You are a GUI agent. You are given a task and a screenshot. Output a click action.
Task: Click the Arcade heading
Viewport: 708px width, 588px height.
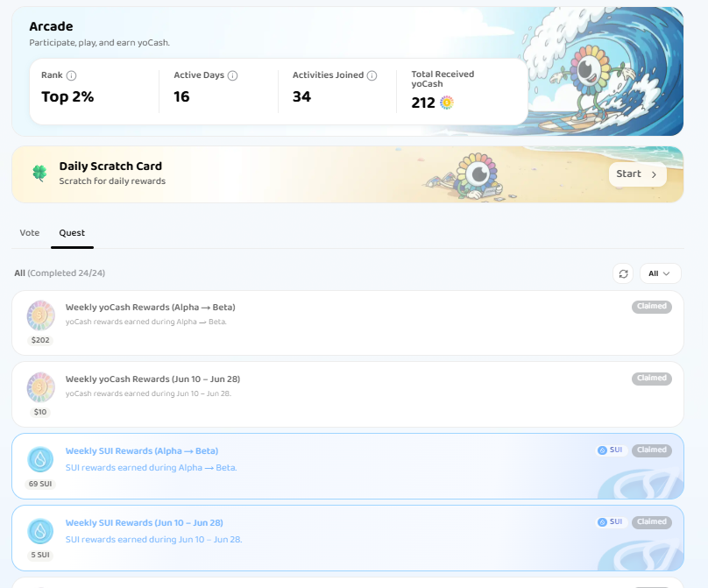(51, 26)
